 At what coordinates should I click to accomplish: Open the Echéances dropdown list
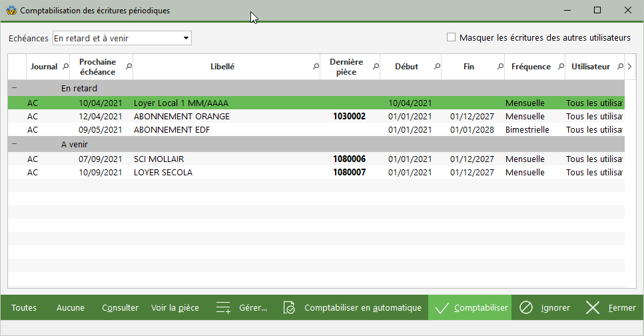(x=186, y=39)
